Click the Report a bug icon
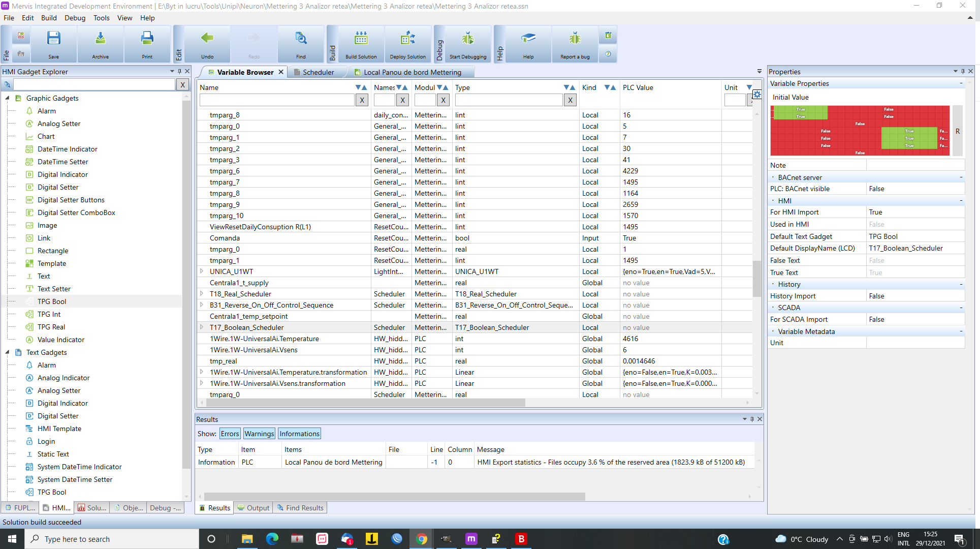This screenshot has width=980, height=549. point(575,39)
